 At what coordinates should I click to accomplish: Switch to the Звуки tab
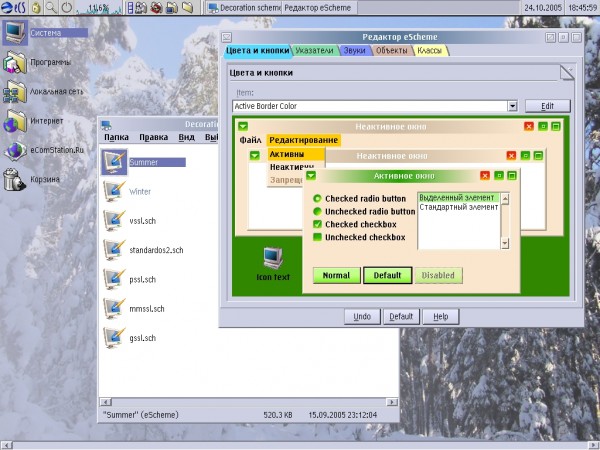click(x=354, y=50)
